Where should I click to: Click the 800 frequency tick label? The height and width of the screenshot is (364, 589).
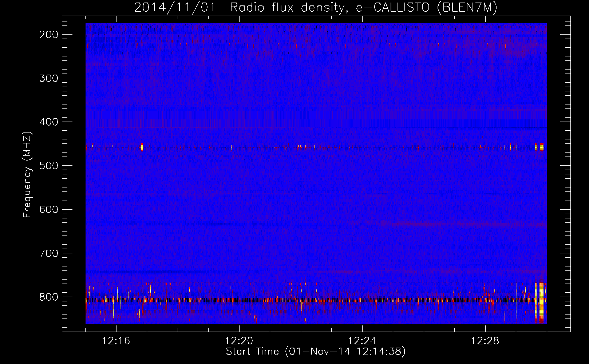click(x=49, y=297)
